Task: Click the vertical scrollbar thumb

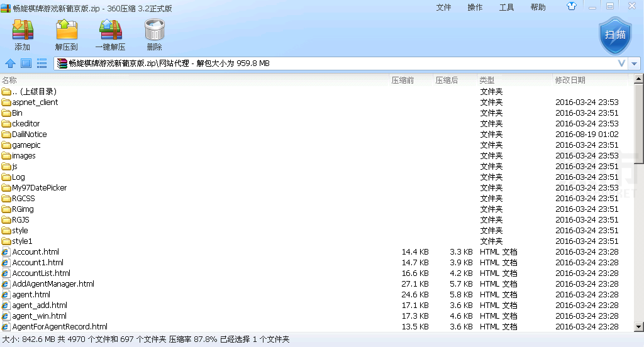Action: (639, 124)
